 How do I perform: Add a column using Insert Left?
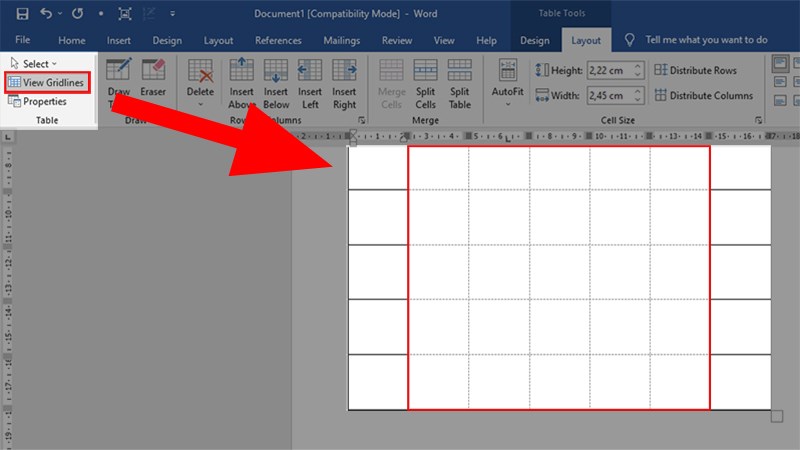[310, 84]
